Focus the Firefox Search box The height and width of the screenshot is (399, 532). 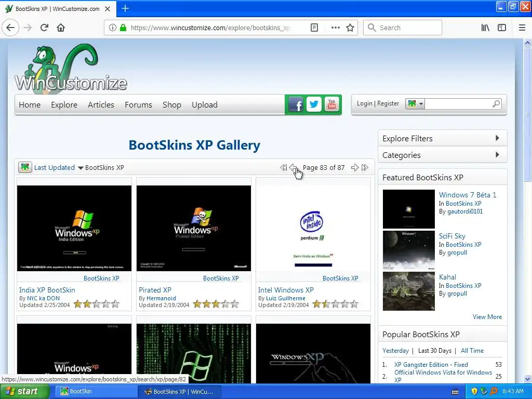click(x=403, y=28)
